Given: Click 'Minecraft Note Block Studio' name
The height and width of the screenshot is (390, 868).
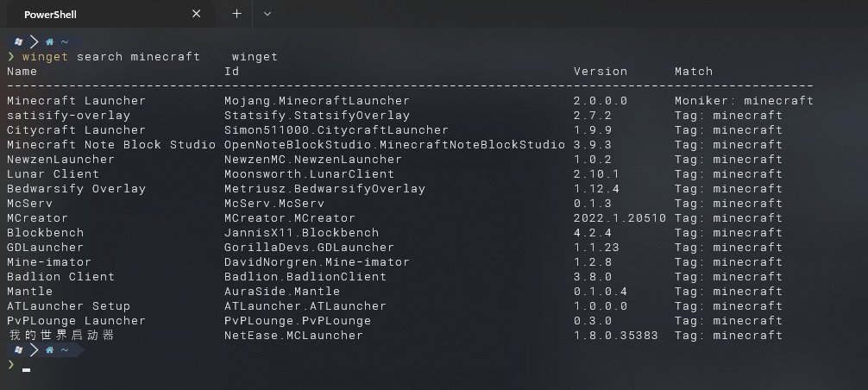Looking at the screenshot, I should [110, 144].
